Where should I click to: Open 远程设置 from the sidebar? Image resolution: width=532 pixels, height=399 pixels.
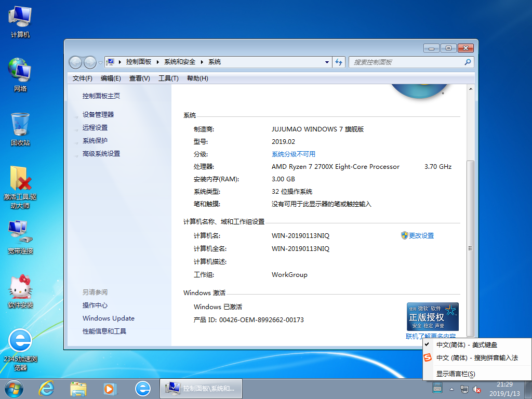pyautogui.click(x=95, y=128)
